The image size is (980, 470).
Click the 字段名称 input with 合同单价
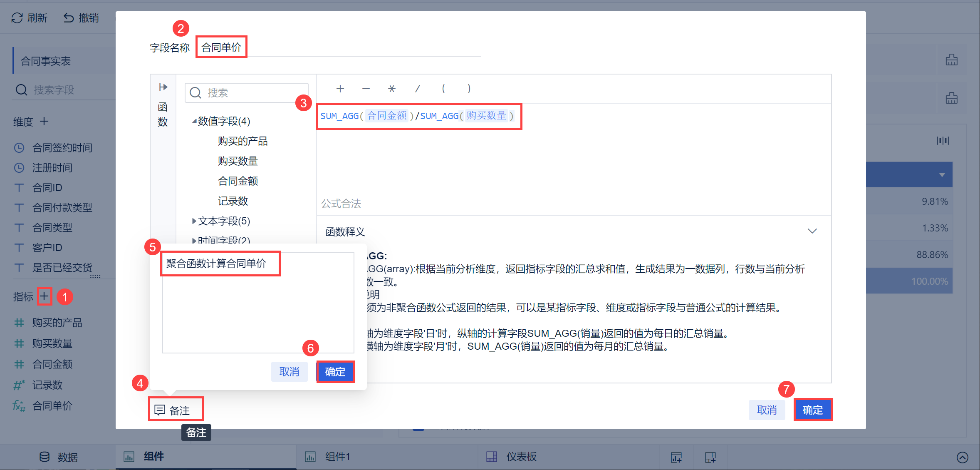222,47
